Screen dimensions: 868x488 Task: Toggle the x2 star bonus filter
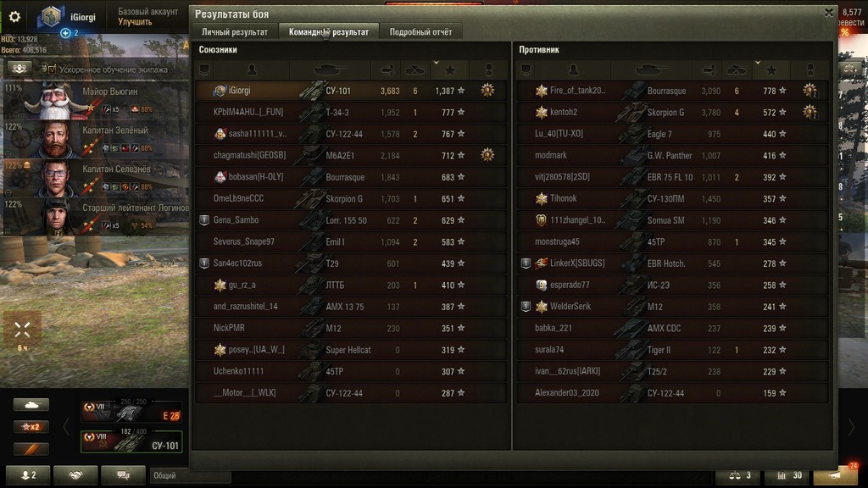(x=31, y=427)
